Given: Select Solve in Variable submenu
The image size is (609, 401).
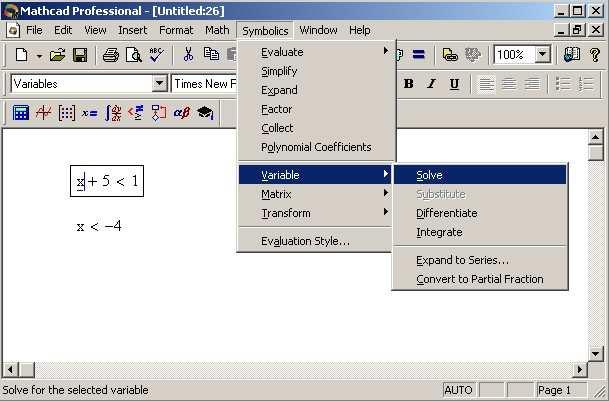Looking at the screenshot, I should click(480, 175).
